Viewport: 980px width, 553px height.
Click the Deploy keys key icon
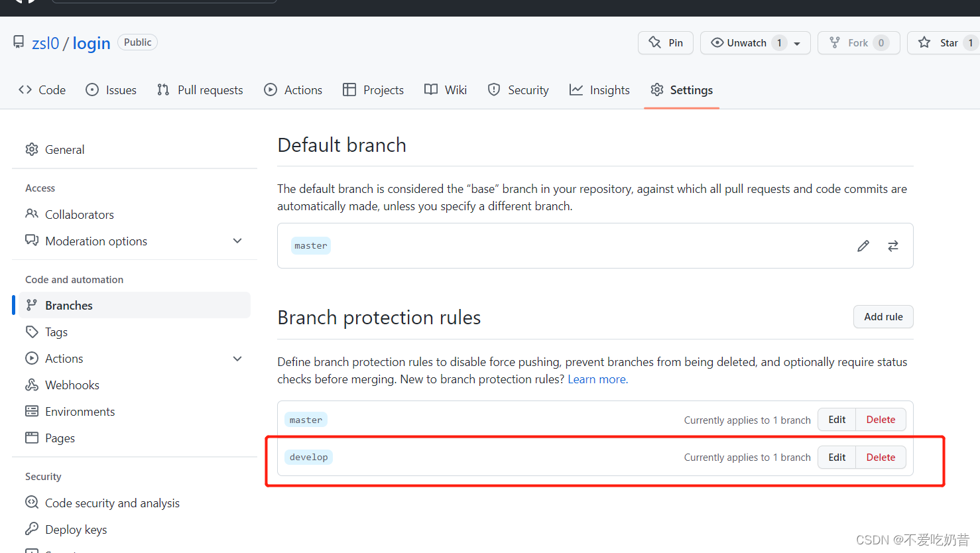point(32,529)
